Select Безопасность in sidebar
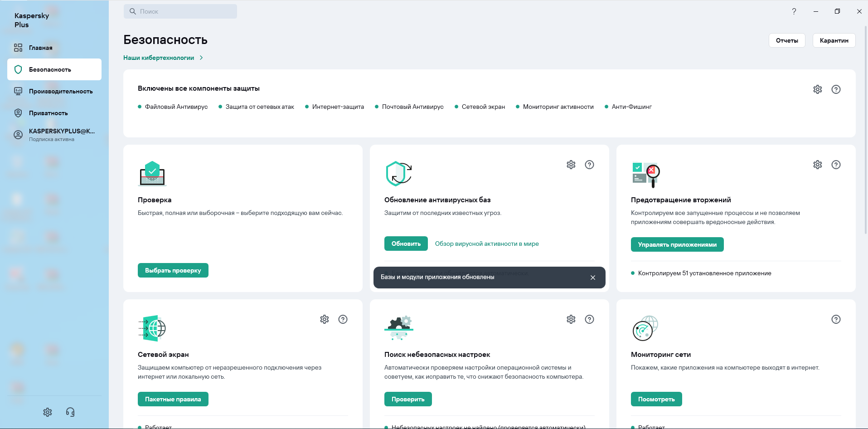Screen dimensions: 868x429 tap(54, 69)
